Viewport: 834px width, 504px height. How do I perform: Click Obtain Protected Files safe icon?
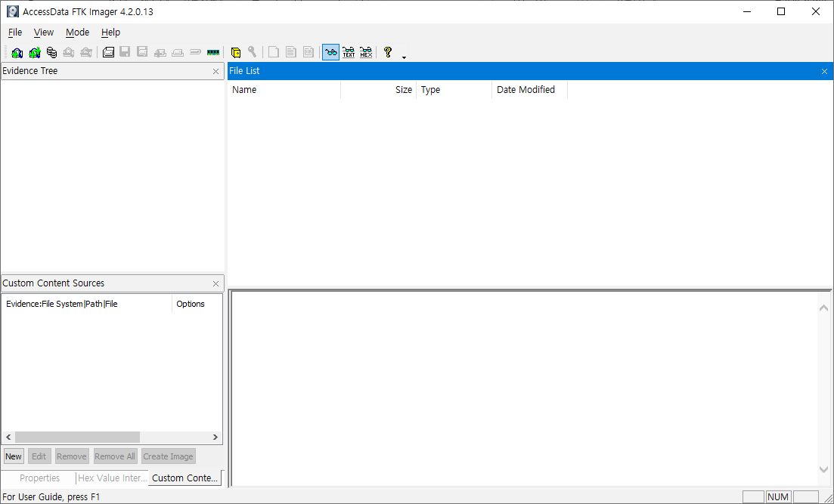[236, 52]
